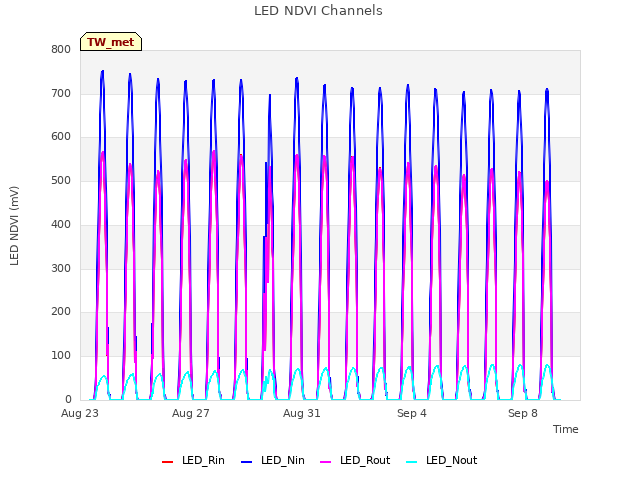The height and width of the screenshot is (480, 640).
Task: Click the red LED_Rin legend color marker
Action: tap(167, 462)
